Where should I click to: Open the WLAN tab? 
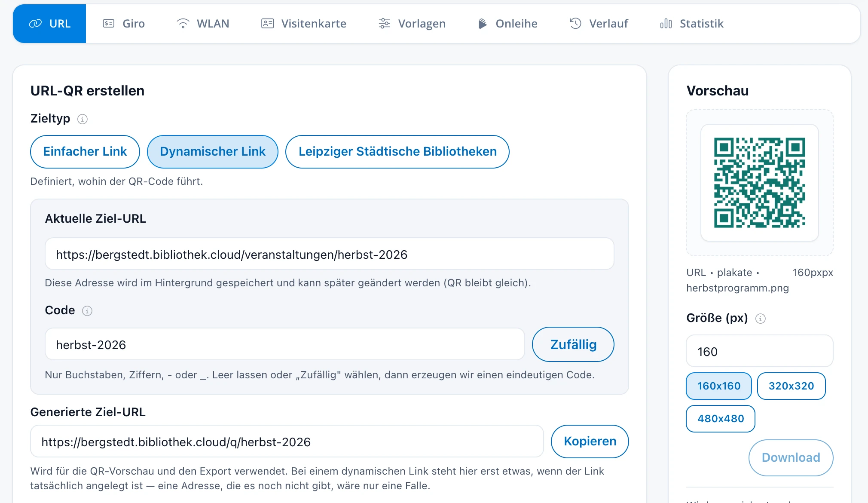coord(203,24)
